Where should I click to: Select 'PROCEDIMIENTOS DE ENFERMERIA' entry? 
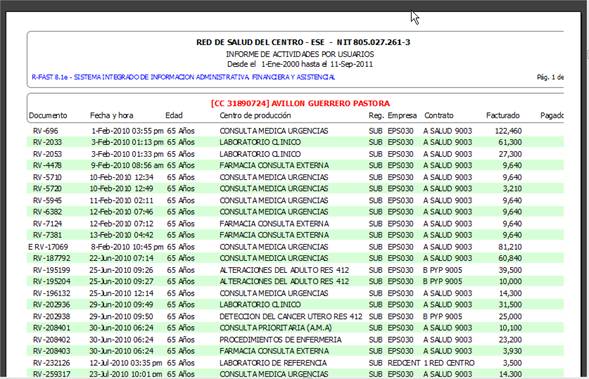281,340
